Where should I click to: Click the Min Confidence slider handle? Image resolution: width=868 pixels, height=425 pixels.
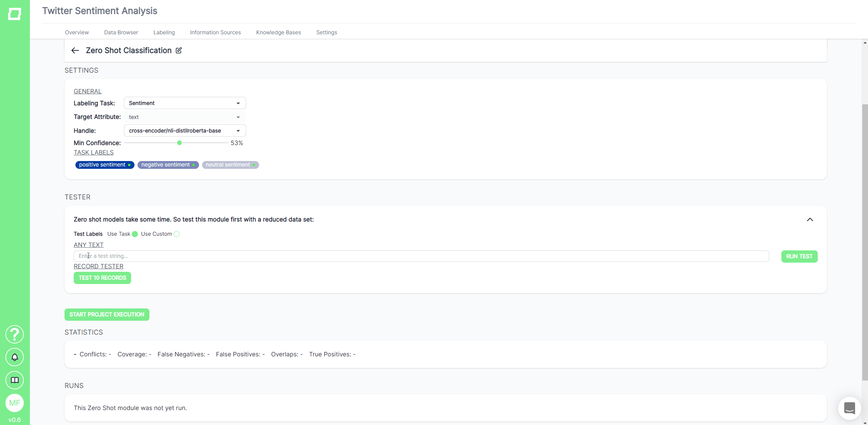pyautogui.click(x=179, y=143)
